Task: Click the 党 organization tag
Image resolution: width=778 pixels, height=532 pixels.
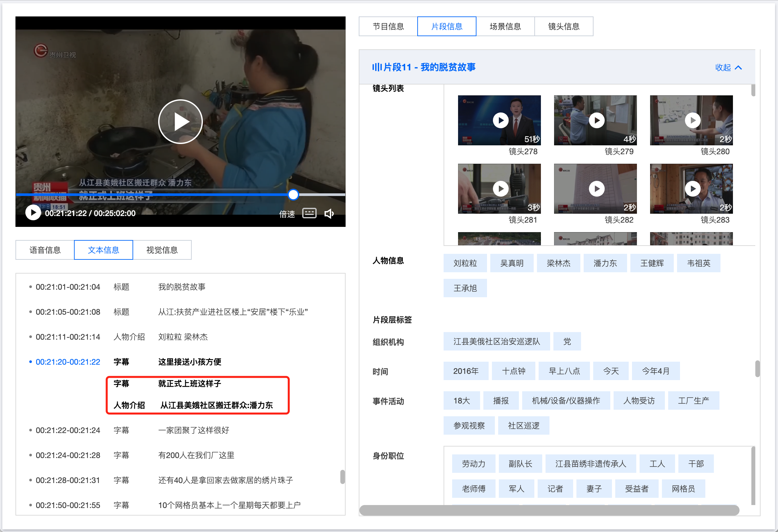Action: (567, 342)
